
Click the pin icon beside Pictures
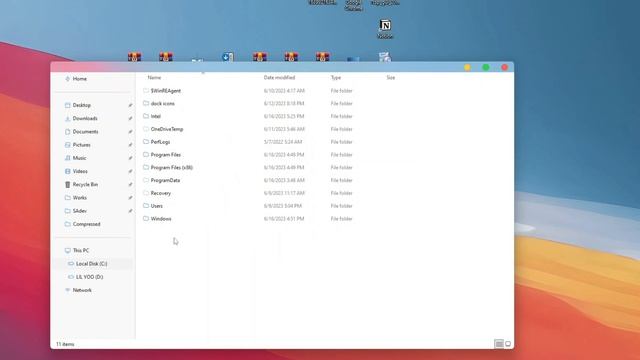tap(130, 145)
